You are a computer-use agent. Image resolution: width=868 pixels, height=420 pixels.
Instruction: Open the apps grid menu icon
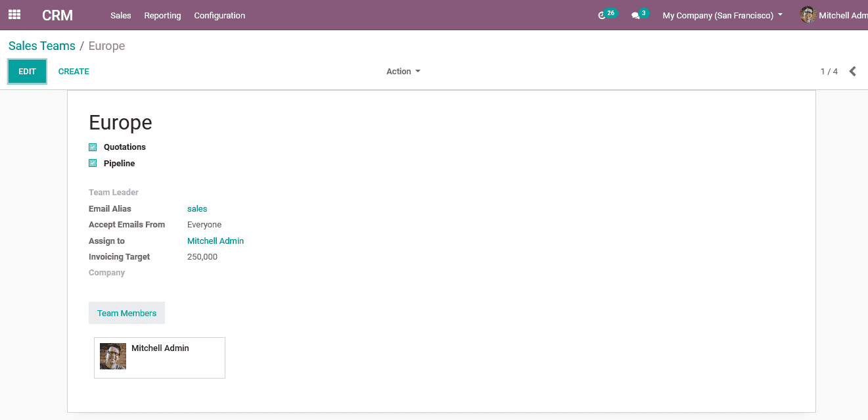pos(14,14)
